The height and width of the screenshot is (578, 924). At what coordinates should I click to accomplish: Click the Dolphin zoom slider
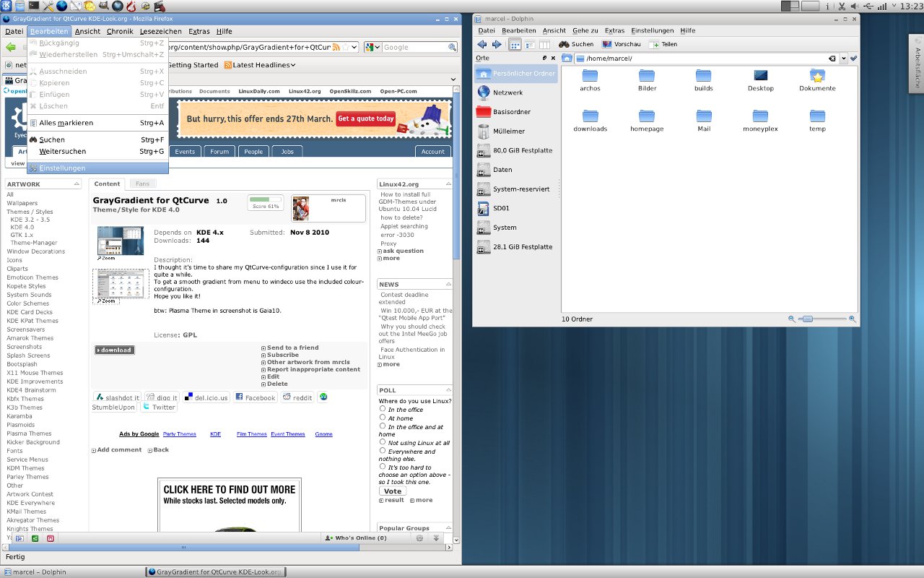pos(823,319)
